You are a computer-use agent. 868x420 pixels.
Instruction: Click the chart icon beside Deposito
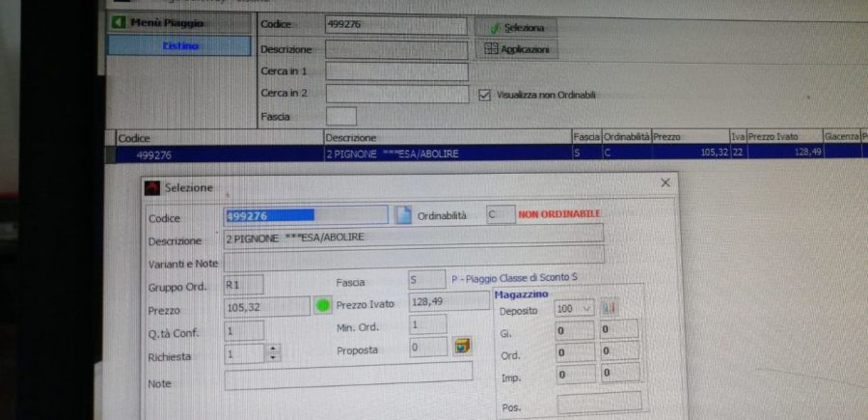[x=609, y=308]
